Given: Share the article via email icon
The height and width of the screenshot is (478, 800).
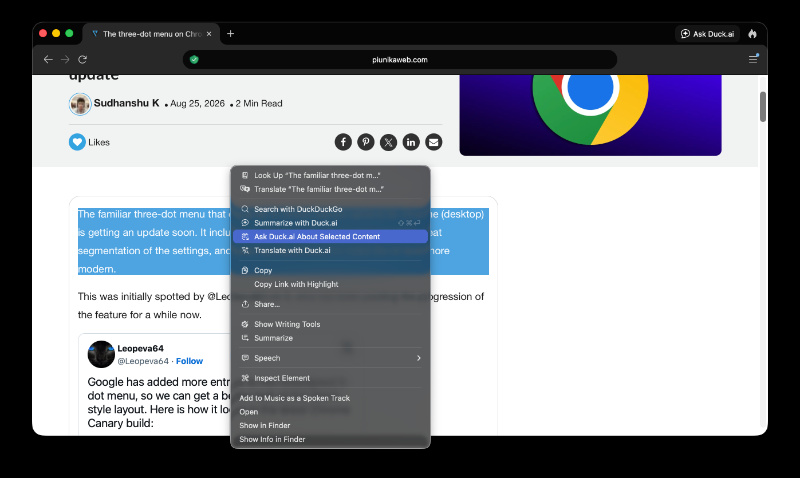Looking at the screenshot, I should pyautogui.click(x=434, y=142).
